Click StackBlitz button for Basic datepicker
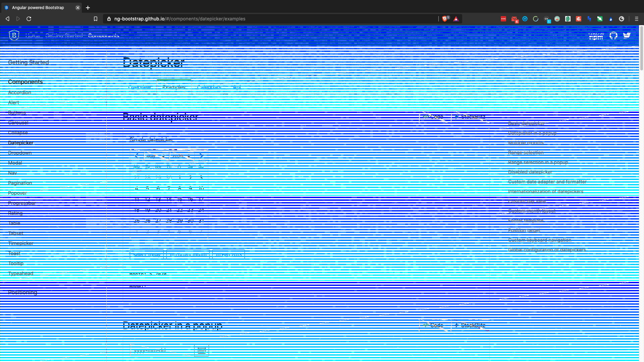644x362 pixels. tap(470, 117)
